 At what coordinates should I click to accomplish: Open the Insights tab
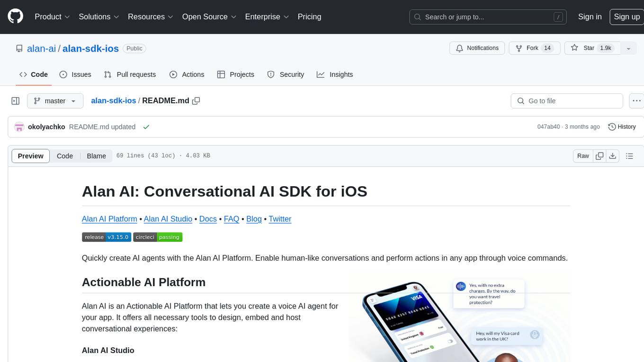[335, 74]
